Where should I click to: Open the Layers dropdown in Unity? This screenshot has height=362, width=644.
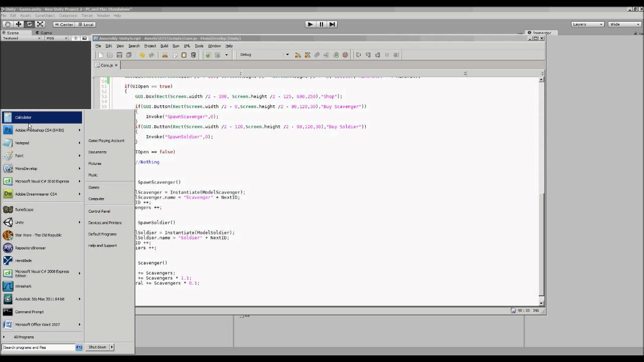[588, 24]
